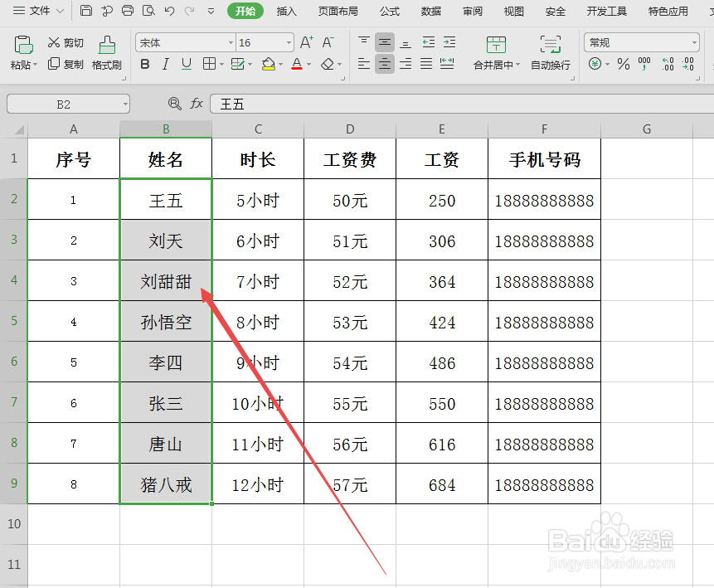Increase font size with A+ icon
The image size is (714, 588).
point(307,42)
